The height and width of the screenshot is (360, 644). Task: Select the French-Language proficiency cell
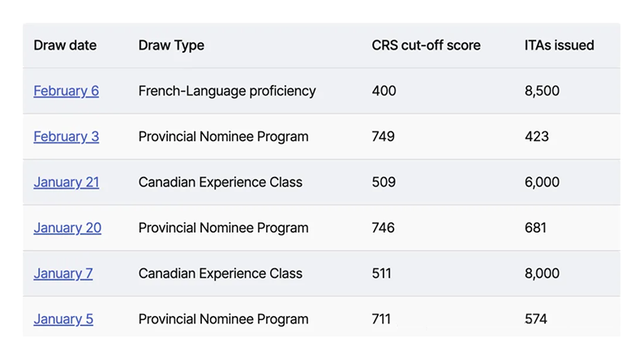tap(227, 91)
